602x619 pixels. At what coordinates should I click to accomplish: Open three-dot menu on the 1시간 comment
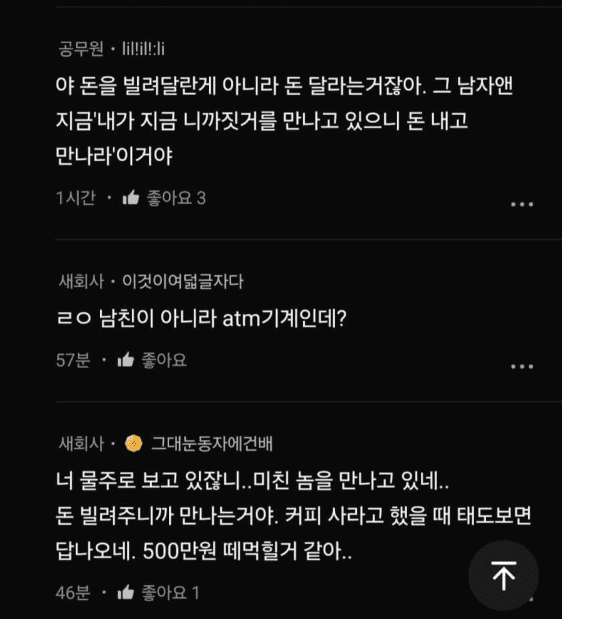[521, 204]
